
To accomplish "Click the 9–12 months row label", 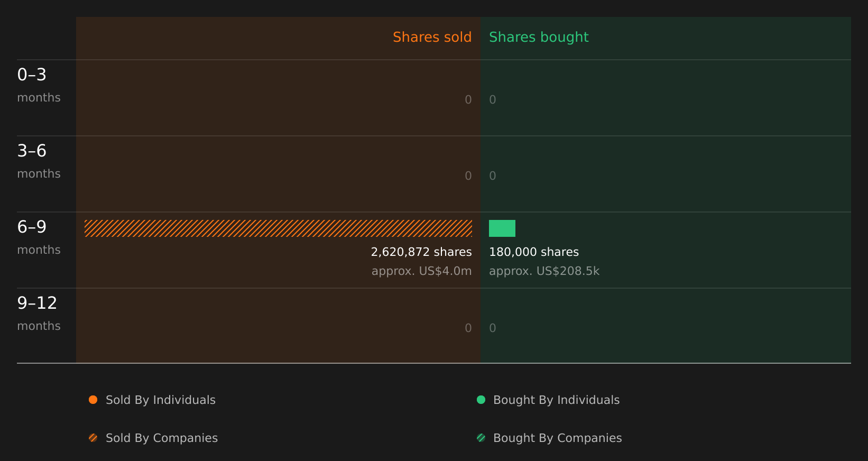I will pyautogui.click(x=39, y=314).
